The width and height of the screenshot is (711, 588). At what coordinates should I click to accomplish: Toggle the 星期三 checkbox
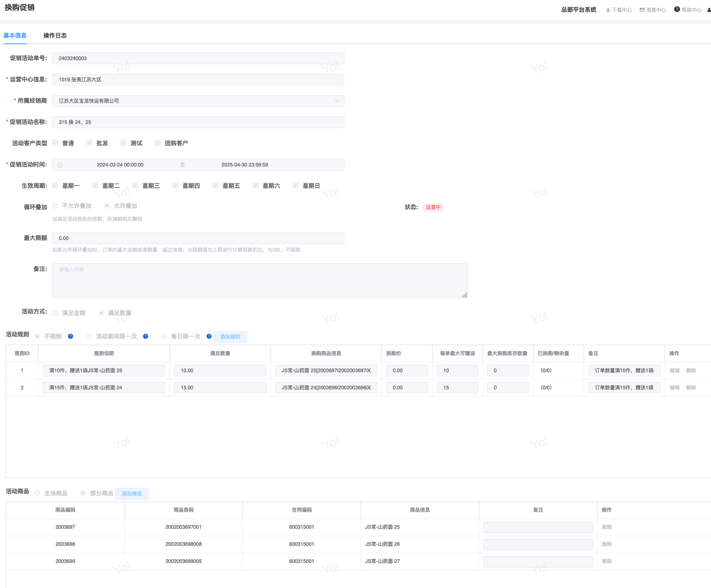(x=135, y=186)
